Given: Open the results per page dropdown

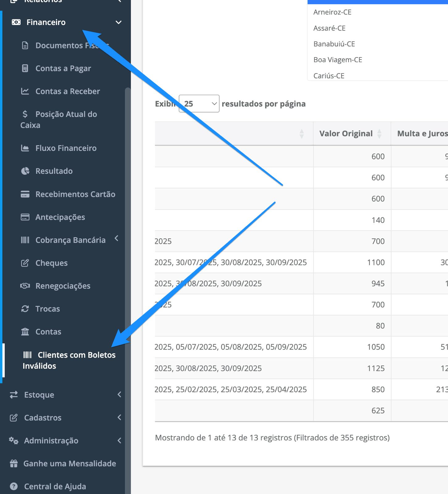Looking at the screenshot, I should pyautogui.click(x=199, y=104).
